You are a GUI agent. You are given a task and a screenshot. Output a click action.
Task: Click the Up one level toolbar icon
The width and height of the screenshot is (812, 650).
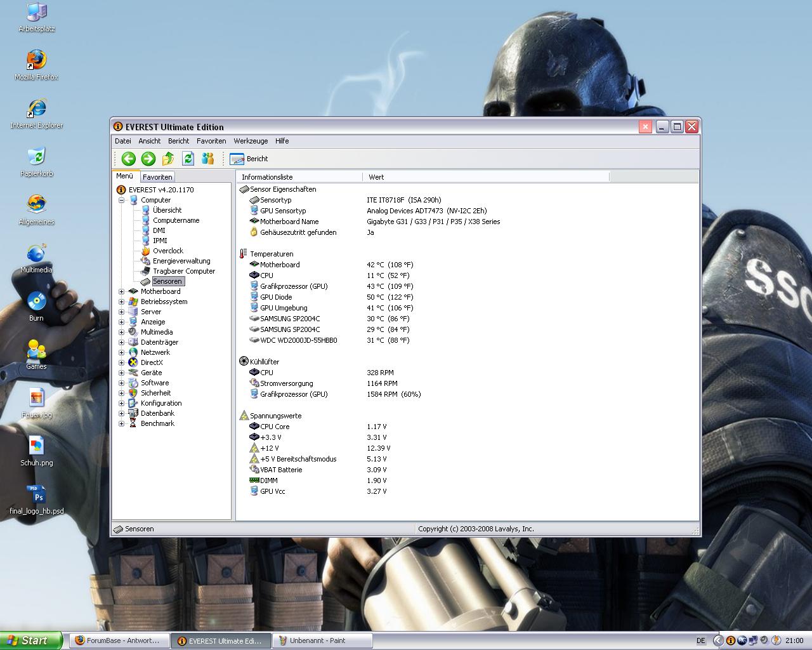(168, 159)
